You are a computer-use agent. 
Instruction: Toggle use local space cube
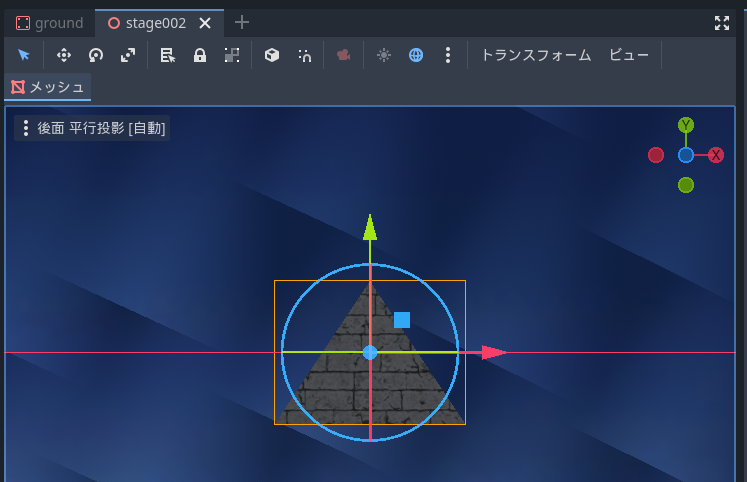tap(272, 55)
